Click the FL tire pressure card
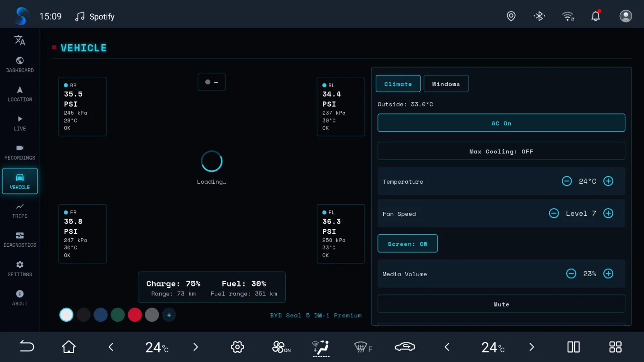Viewport: 644px width, 362px height. pos(341,234)
